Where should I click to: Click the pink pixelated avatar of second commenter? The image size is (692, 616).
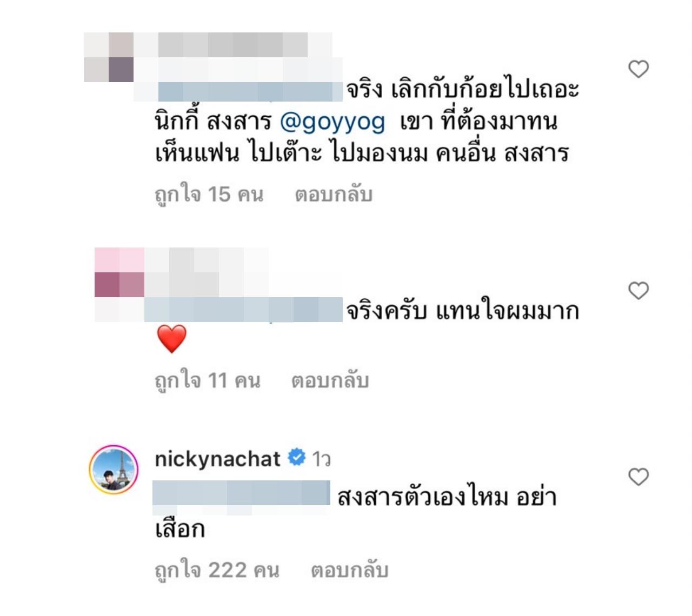click(x=119, y=272)
